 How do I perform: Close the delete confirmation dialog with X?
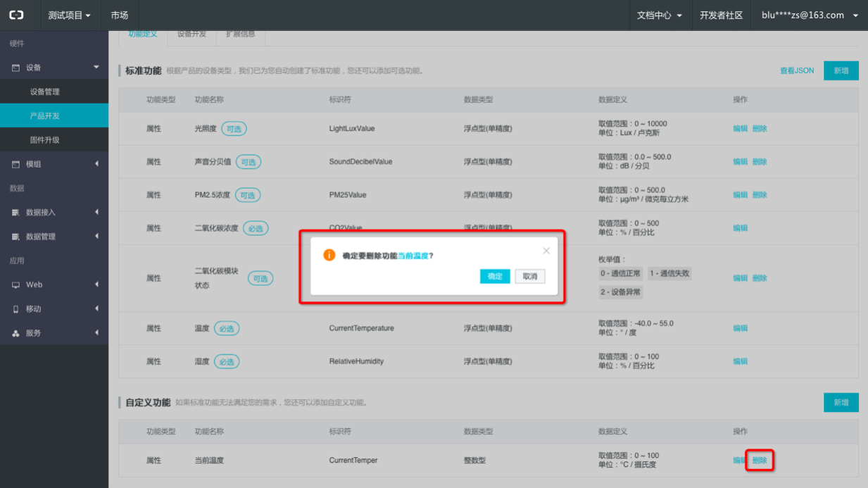coord(546,251)
